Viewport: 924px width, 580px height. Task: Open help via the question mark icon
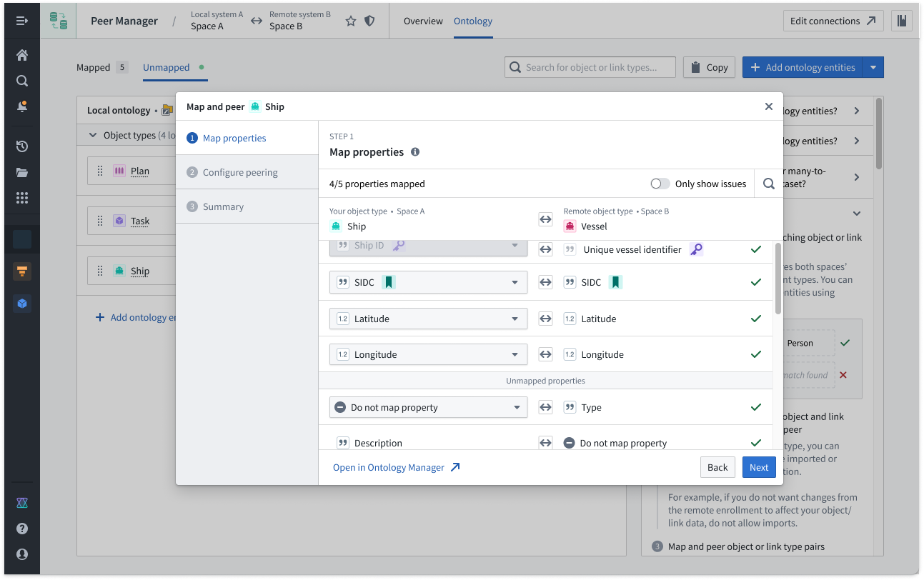pos(22,529)
